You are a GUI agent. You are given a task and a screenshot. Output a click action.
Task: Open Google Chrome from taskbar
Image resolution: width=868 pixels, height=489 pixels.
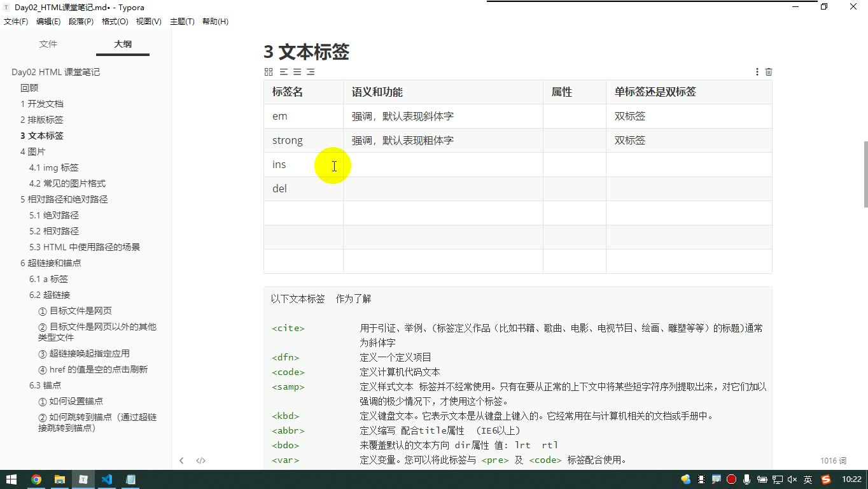(x=36, y=479)
